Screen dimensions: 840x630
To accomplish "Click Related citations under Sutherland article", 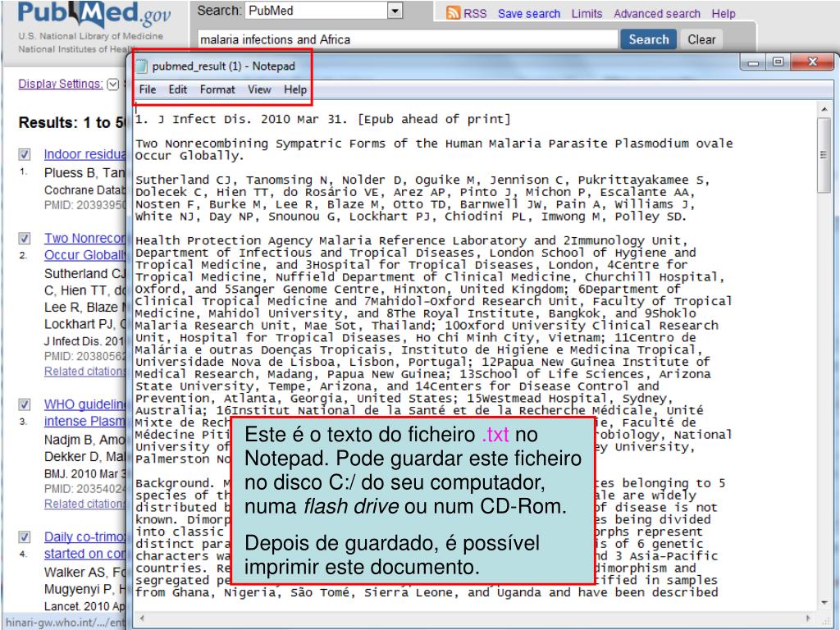I will (x=84, y=372).
